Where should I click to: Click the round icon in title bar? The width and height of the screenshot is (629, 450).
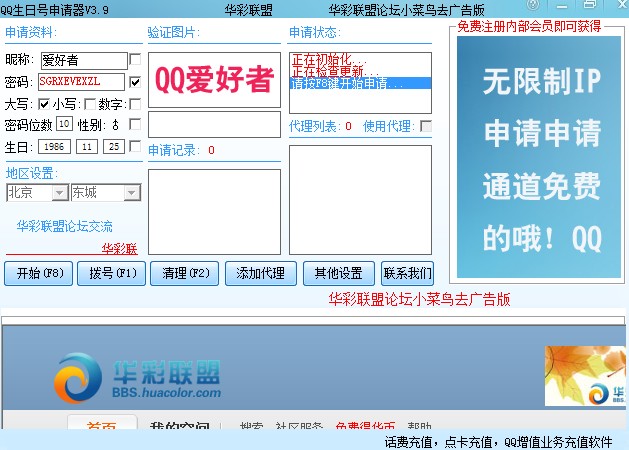(534, 5)
